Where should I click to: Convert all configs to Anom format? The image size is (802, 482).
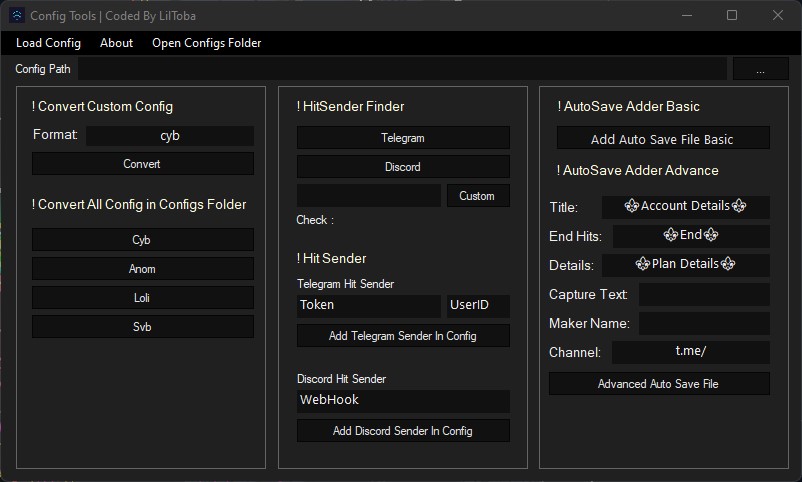(x=143, y=269)
